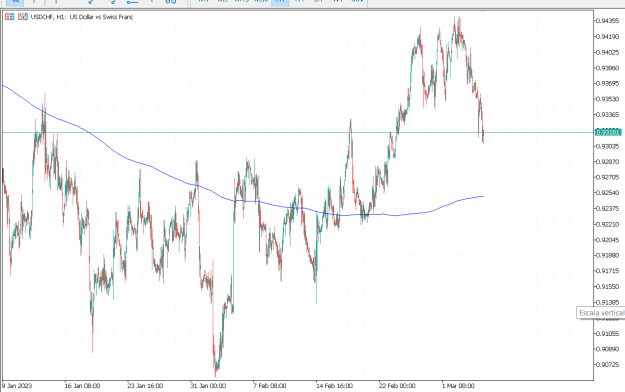
Task: Click the 0.94025 price scale label
Action: tap(608, 52)
